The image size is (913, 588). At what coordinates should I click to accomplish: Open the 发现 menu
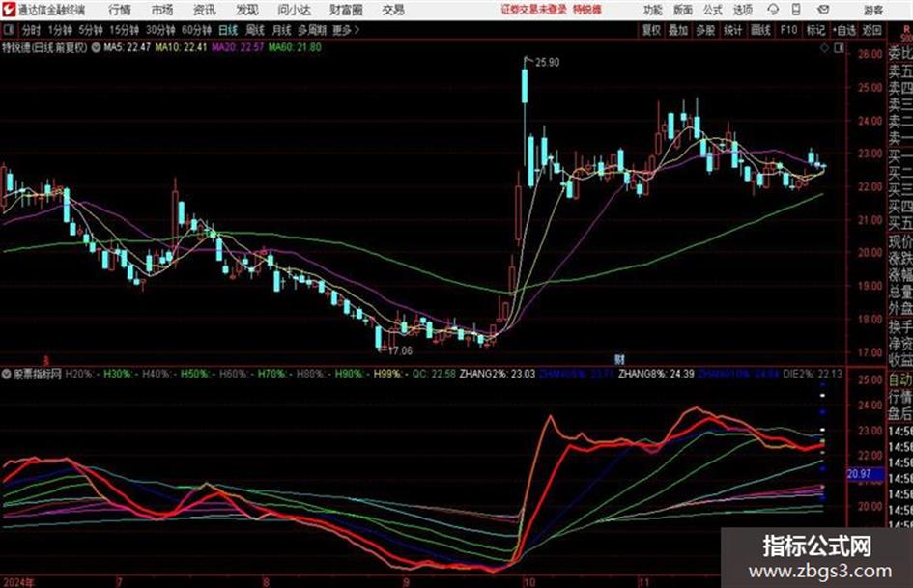(x=247, y=10)
